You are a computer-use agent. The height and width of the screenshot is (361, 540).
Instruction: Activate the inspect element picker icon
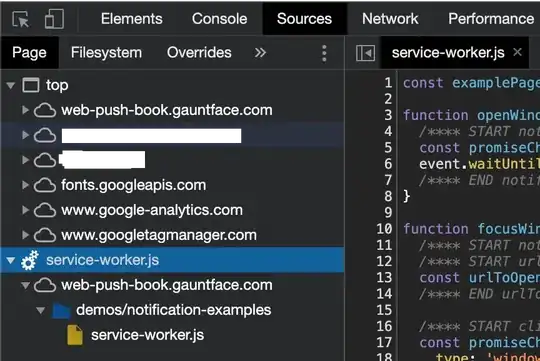pyautogui.click(x=21, y=19)
